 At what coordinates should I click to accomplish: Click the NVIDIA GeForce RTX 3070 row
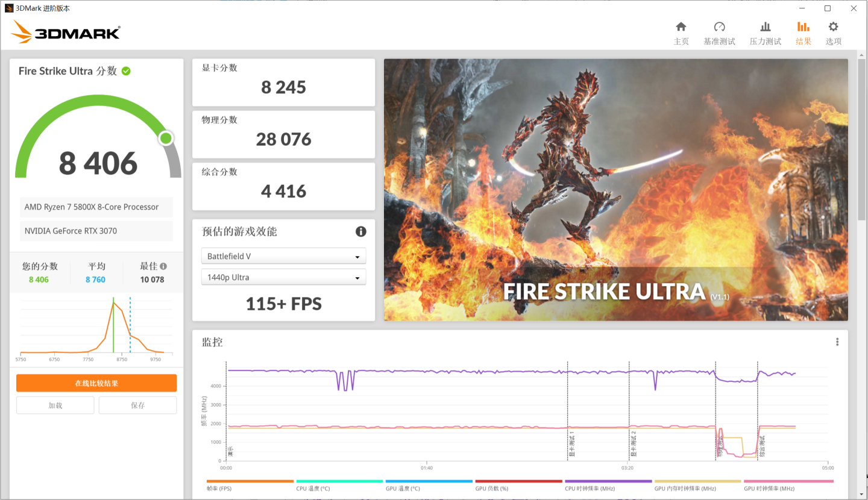pyautogui.click(x=96, y=231)
